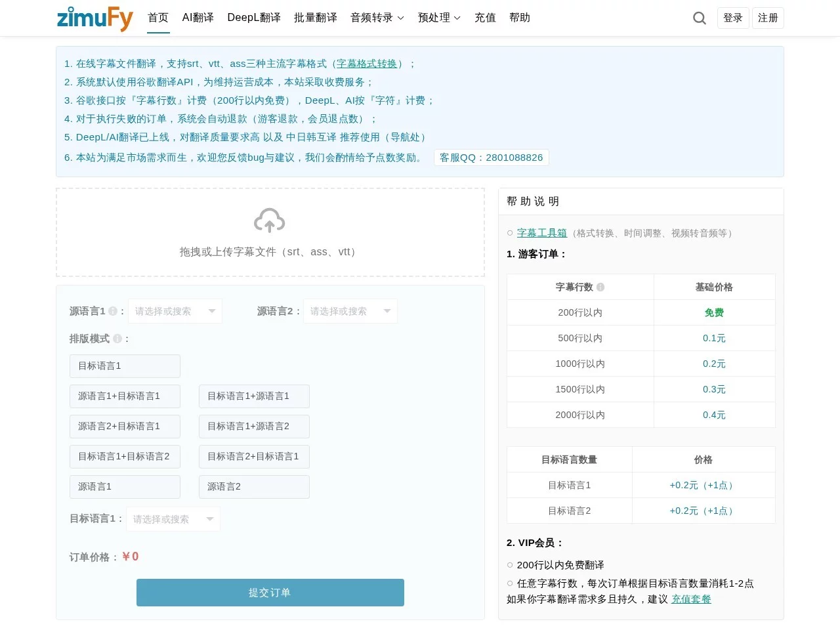Open the 字幕工具箱 link

click(541, 233)
